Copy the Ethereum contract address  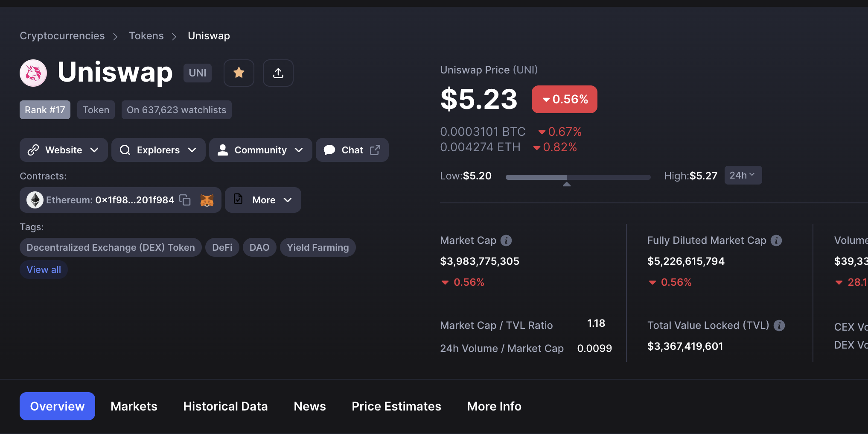tap(185, 200)
